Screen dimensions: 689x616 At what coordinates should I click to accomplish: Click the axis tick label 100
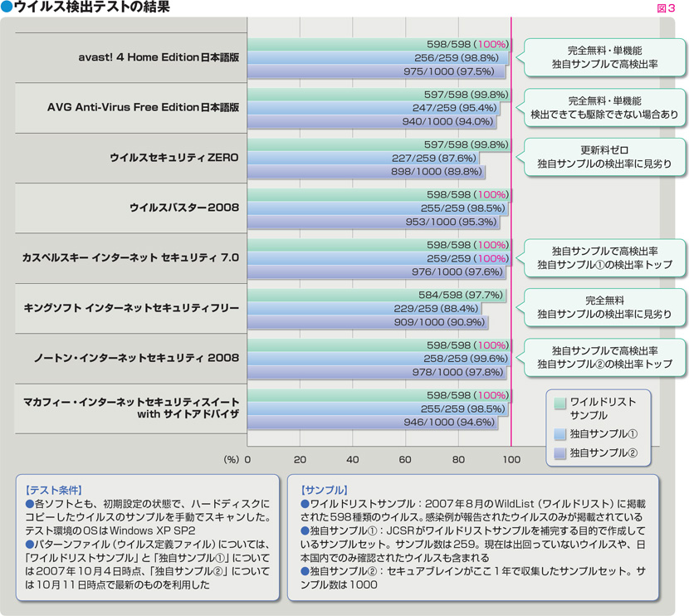(x=511, y=460)
